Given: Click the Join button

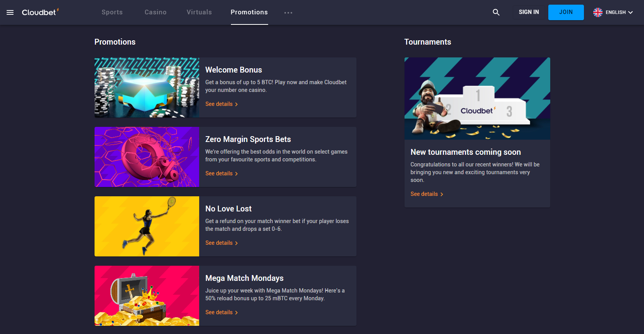Looking at the screenshot, I should pos(566,12).
